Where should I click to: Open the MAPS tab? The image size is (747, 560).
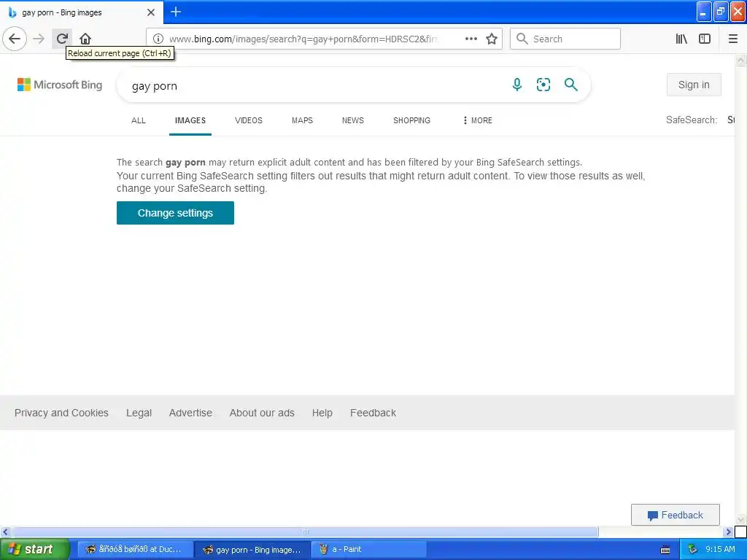302,120
